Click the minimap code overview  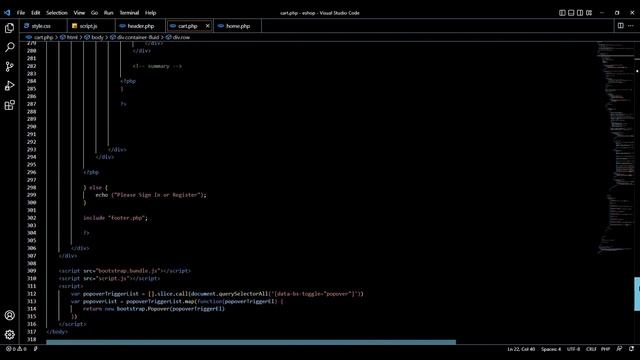click(x=616, y=147)
